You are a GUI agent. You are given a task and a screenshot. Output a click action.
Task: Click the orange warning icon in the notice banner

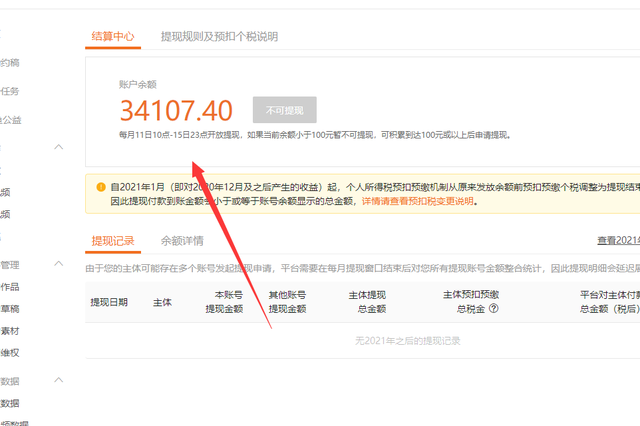(x=100, y=187)
